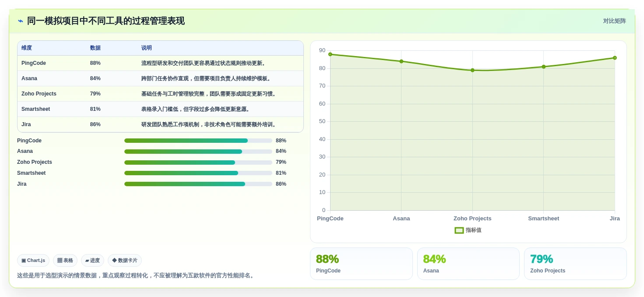Click the description starting 跨部门任务协作直观
This screenshot has width=644, height=297.
pos(207,78)
